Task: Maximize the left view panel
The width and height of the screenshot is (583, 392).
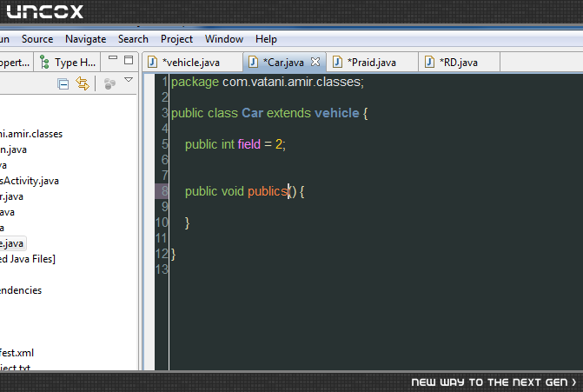Action: click(x=129, y=60)
